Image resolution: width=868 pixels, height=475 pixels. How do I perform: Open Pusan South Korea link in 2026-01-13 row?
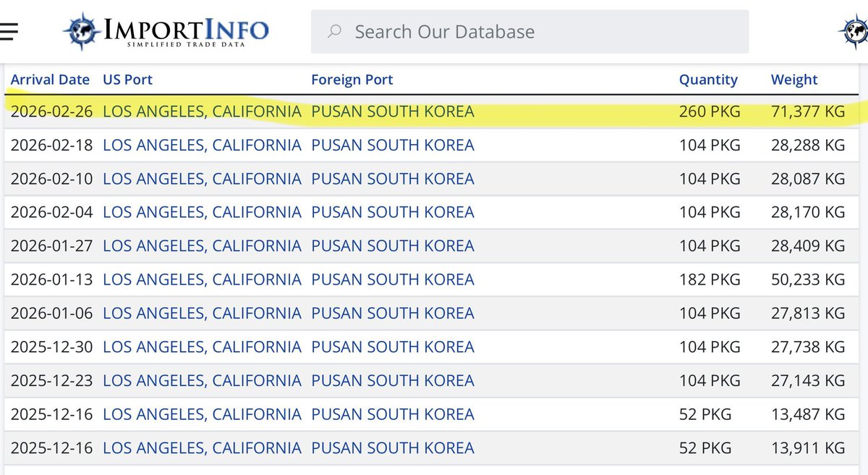click(393, 279)
